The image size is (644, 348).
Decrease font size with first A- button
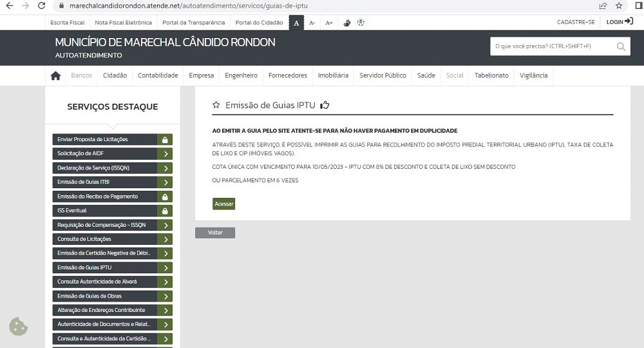tap(312, 23)
